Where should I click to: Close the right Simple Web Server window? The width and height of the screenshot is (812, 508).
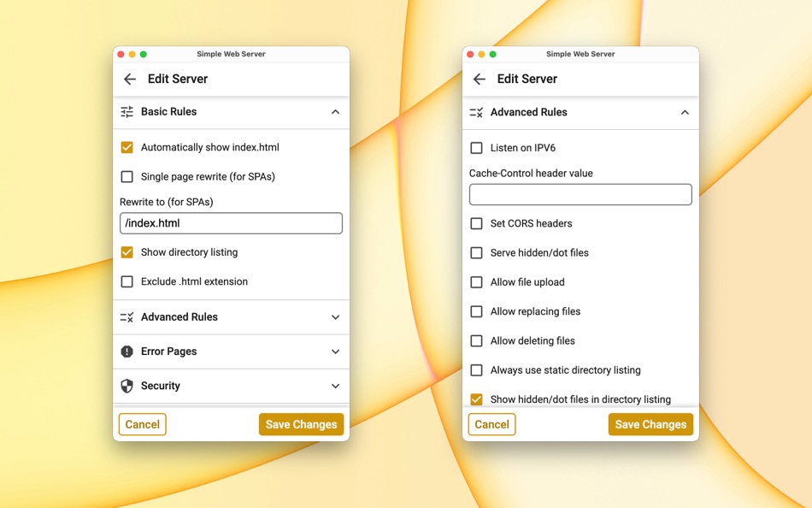pyautogui.click(x=470, y=55)
